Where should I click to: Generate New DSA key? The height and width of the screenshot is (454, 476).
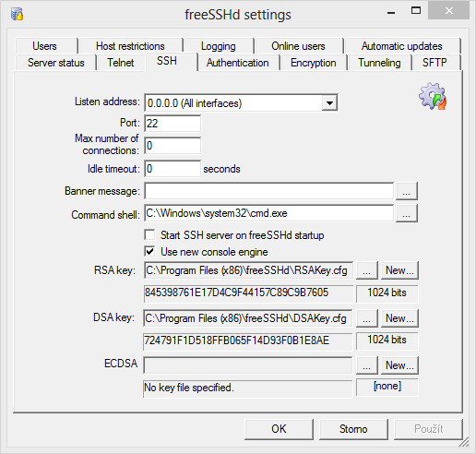pos(399,318)
